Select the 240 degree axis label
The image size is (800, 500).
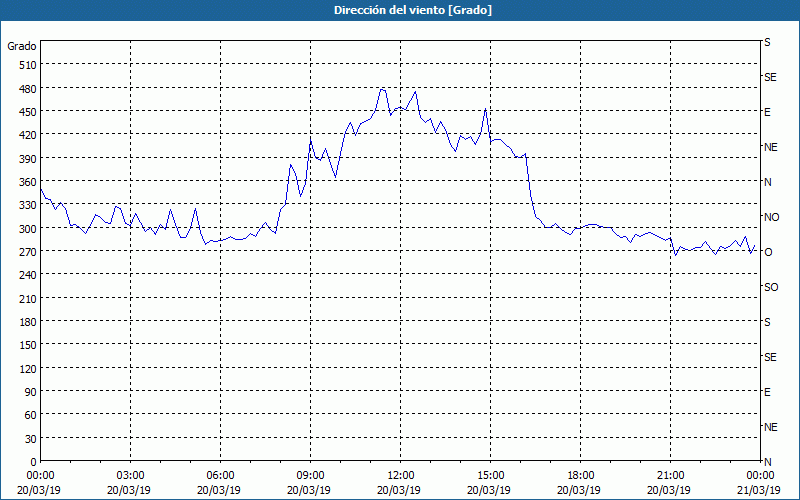28,275
